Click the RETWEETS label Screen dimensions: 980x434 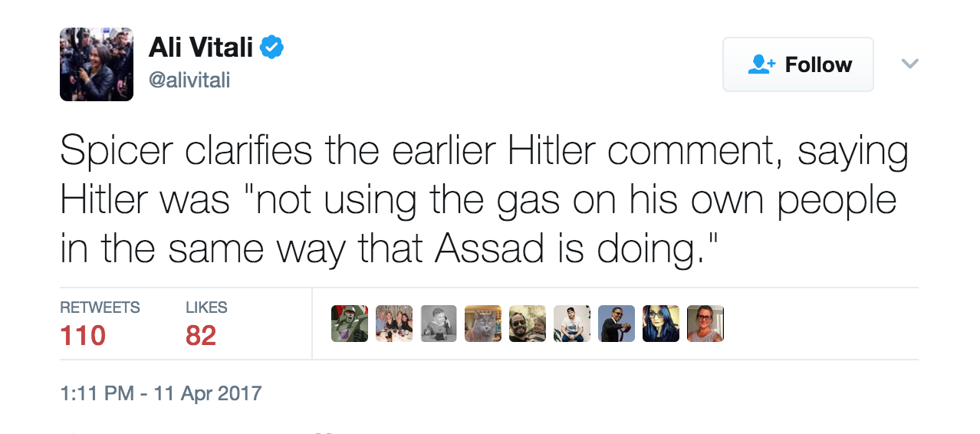100,308
